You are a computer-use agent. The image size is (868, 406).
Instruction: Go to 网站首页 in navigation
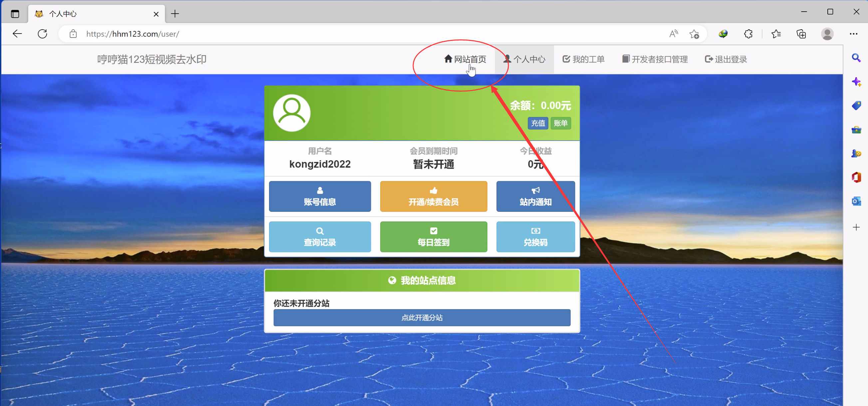tap(465, 60)
